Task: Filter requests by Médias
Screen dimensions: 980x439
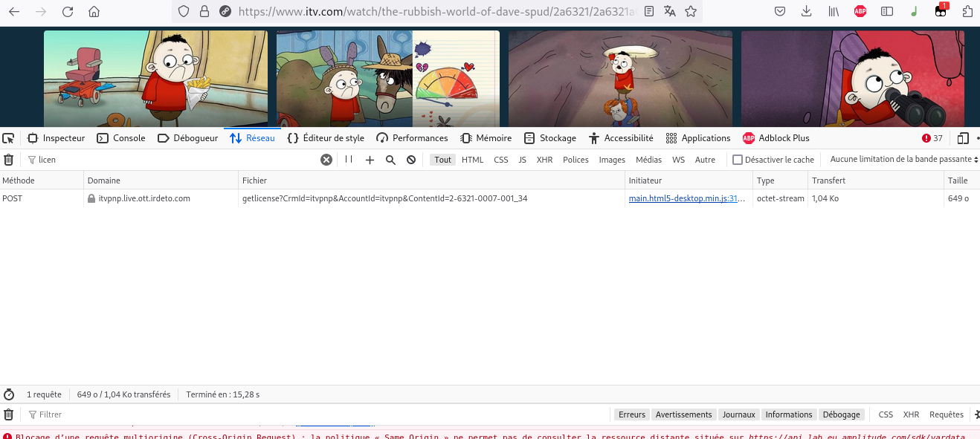Action: [648, 160]
